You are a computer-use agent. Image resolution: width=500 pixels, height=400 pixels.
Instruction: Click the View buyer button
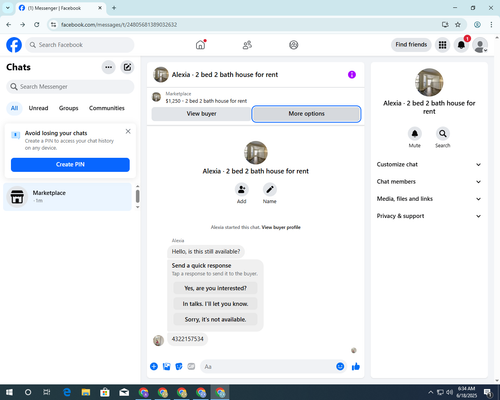201,114
